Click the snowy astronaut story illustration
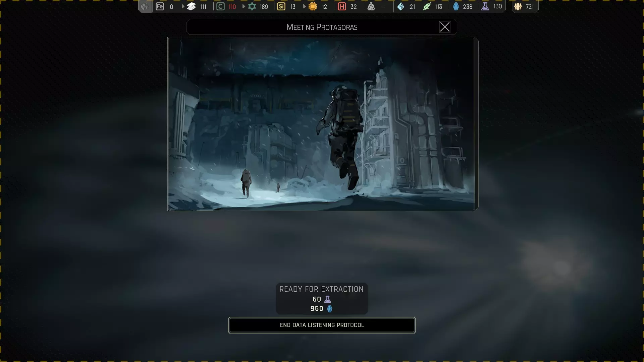Screen dimensions: 644x362 (x=321, y=124)
